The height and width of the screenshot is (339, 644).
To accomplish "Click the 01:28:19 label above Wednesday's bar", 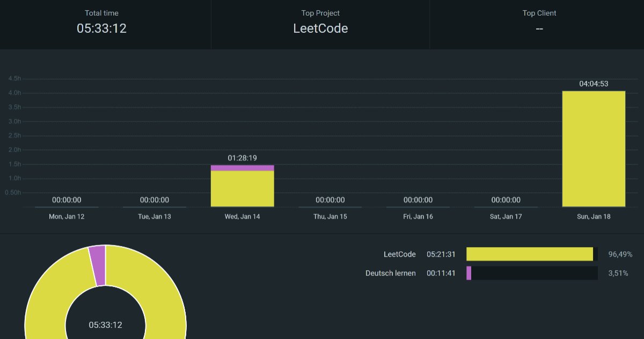I will click(242, 158).
